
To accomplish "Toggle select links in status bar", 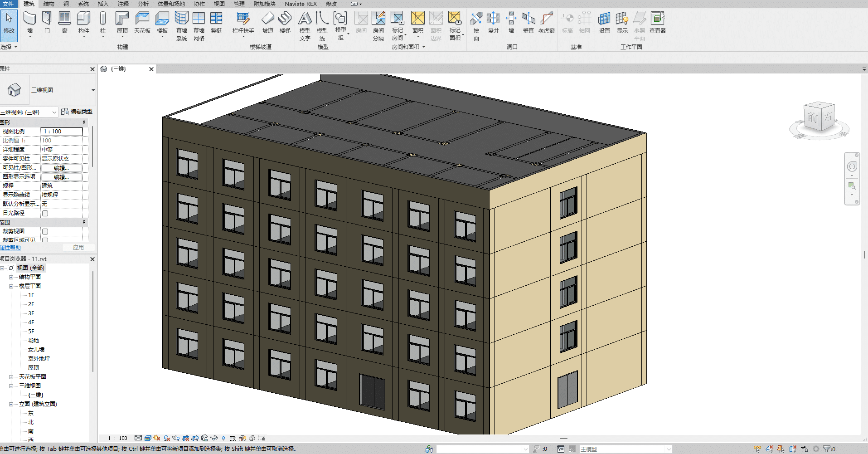I will click(x=757, y=449).
